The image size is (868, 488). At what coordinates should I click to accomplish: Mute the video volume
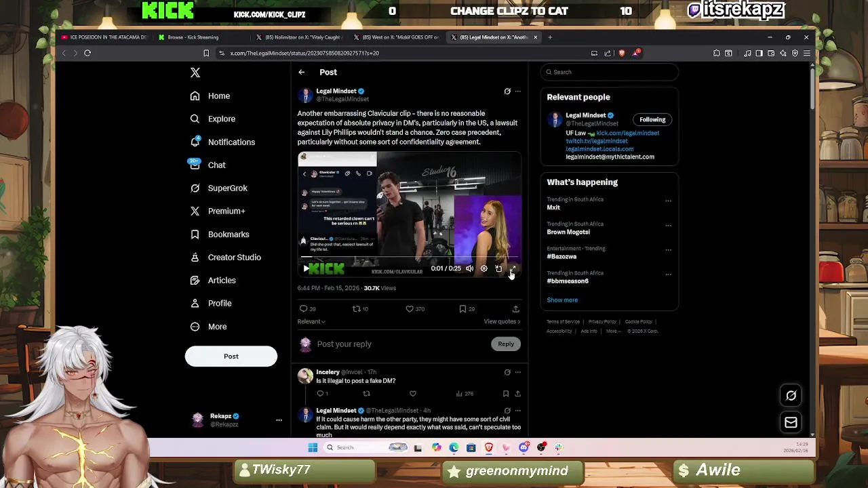[469, 268]
